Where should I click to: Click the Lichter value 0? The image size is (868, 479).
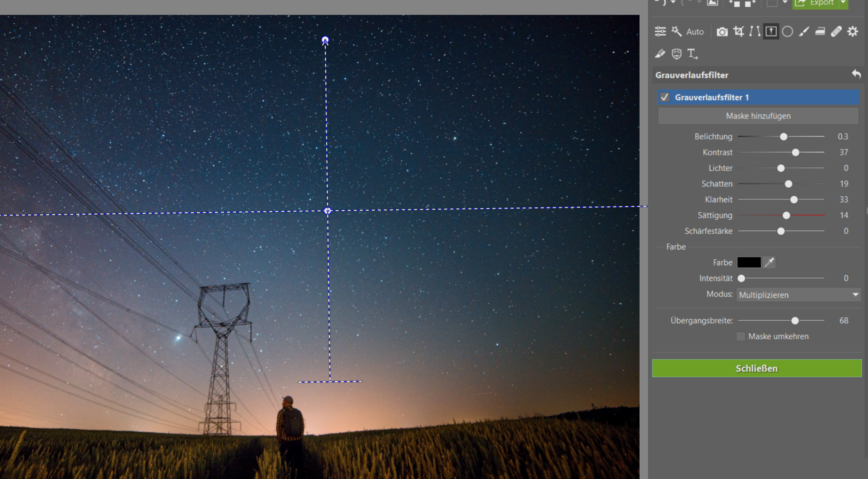click(x=846, y=168)
